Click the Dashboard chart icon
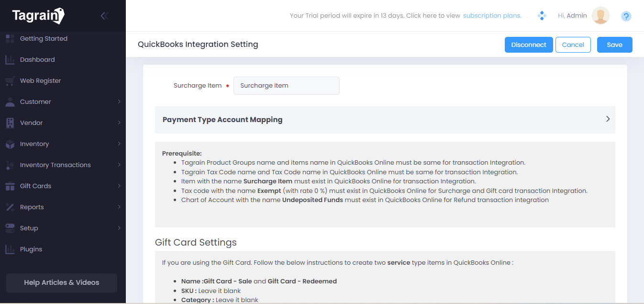 [10, 60]
